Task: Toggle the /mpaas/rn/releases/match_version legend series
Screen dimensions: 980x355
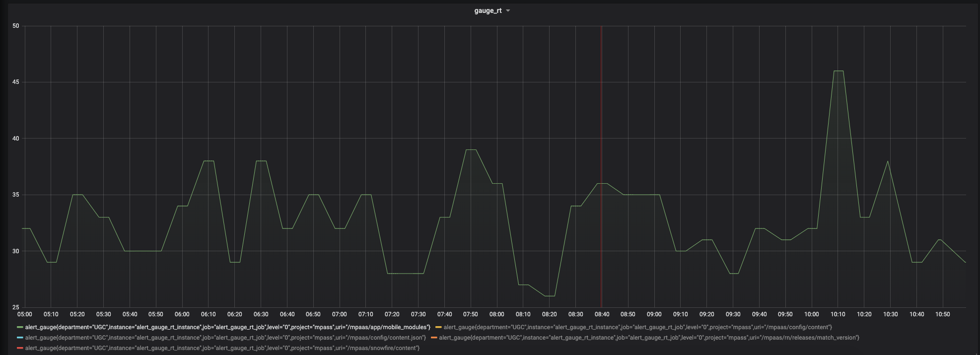Action: pos(649,338)
